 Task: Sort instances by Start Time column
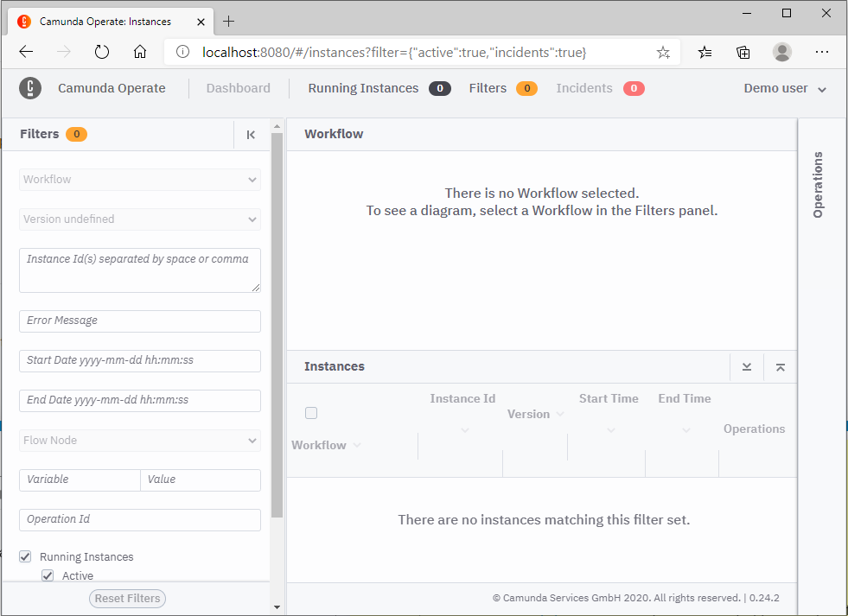click(609, 399)
